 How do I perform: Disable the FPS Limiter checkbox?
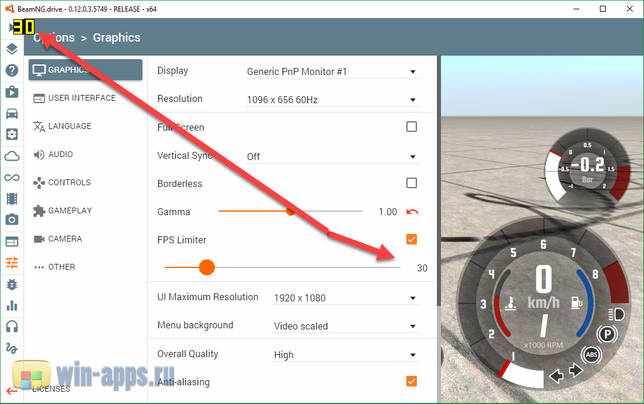(x=412, y=239)
